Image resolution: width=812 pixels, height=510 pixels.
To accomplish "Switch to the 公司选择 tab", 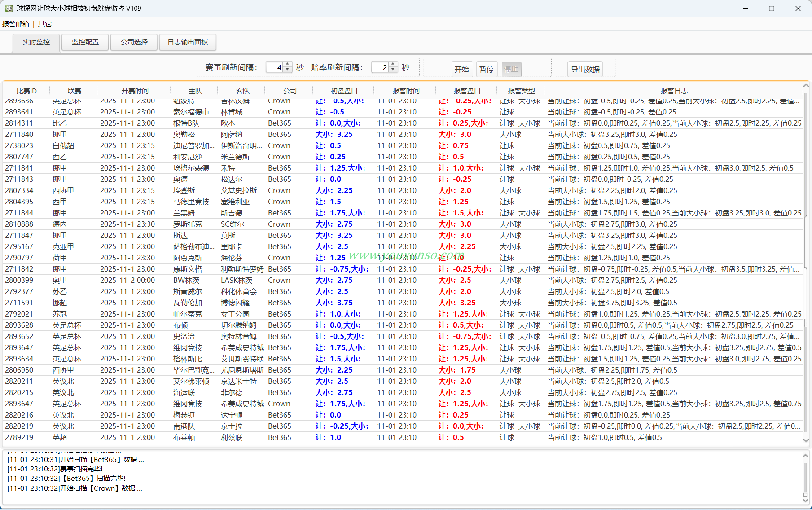I will pos(134,42).
